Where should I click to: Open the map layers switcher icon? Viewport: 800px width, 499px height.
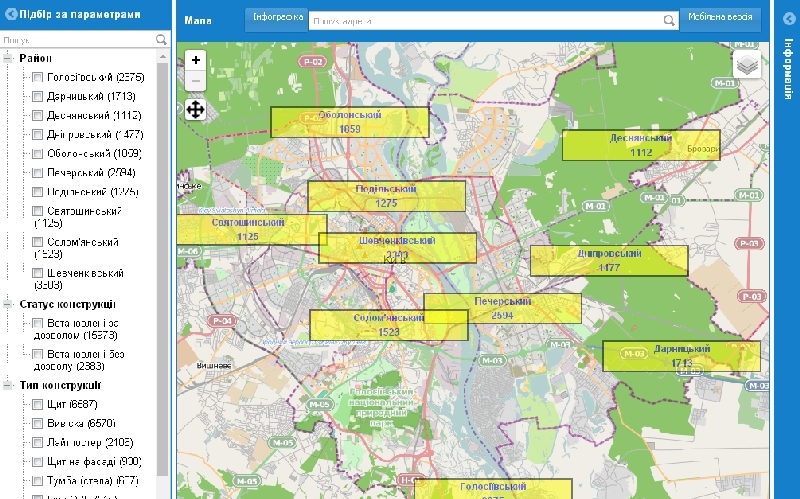pyautogui.click(x=747, y=65)
